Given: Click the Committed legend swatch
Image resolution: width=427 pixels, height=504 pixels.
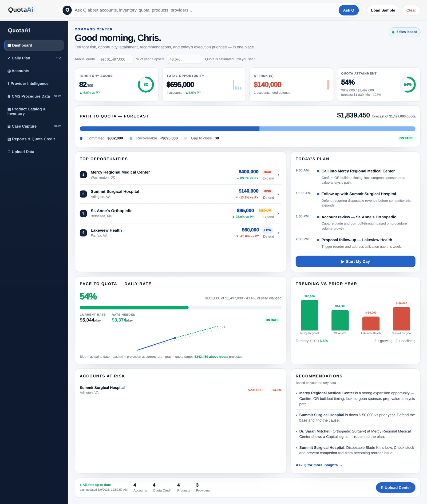Looking at the screenshot, I should pos(81,138).
